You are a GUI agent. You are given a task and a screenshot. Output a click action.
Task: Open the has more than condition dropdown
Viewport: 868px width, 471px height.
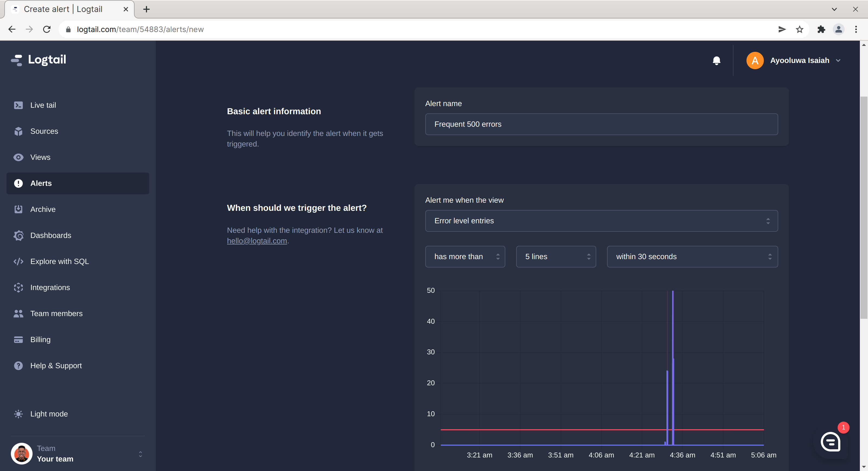point(465,257)
